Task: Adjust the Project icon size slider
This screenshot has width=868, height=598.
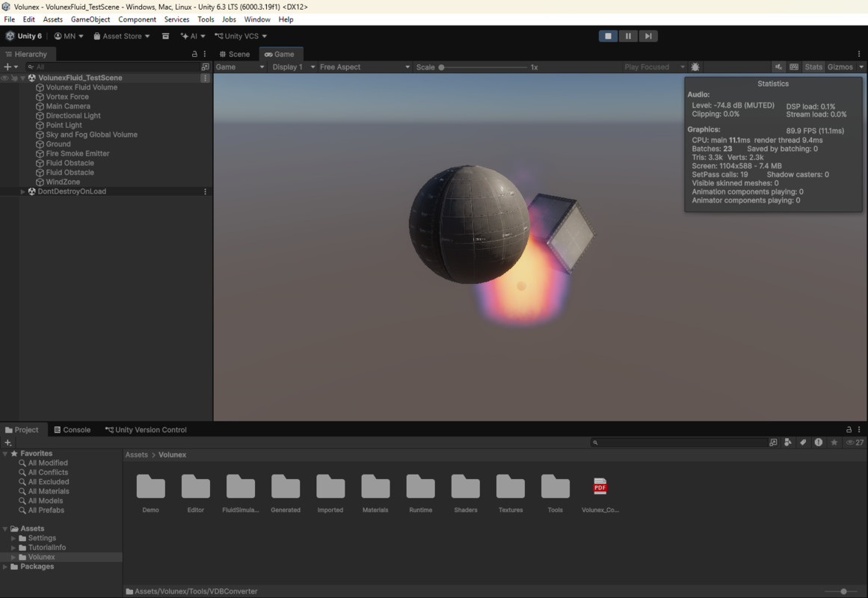Action: [x=843, y=591]
